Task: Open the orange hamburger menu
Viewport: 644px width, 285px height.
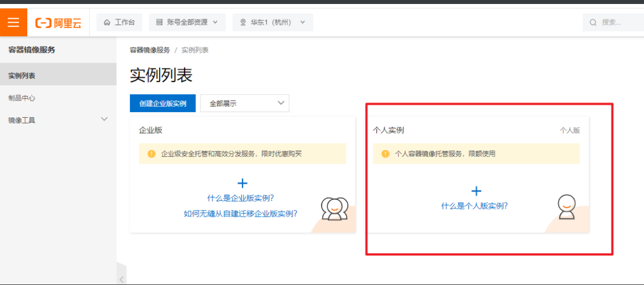Action: point(14,22)
